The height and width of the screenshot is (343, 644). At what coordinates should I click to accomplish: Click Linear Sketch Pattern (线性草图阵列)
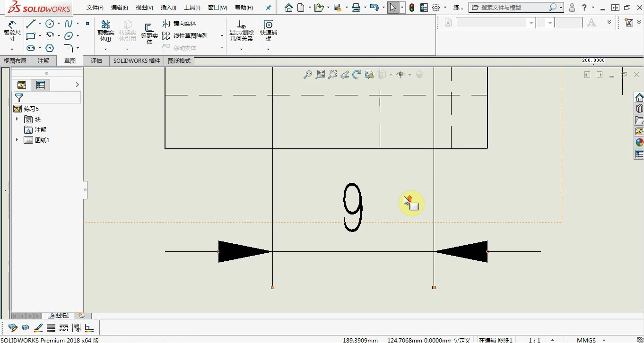coord(185,36)
